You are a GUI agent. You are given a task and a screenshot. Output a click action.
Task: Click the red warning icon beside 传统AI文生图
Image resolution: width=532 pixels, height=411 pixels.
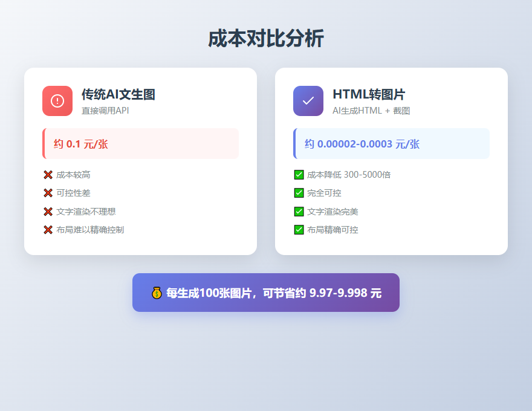point(57,100)
